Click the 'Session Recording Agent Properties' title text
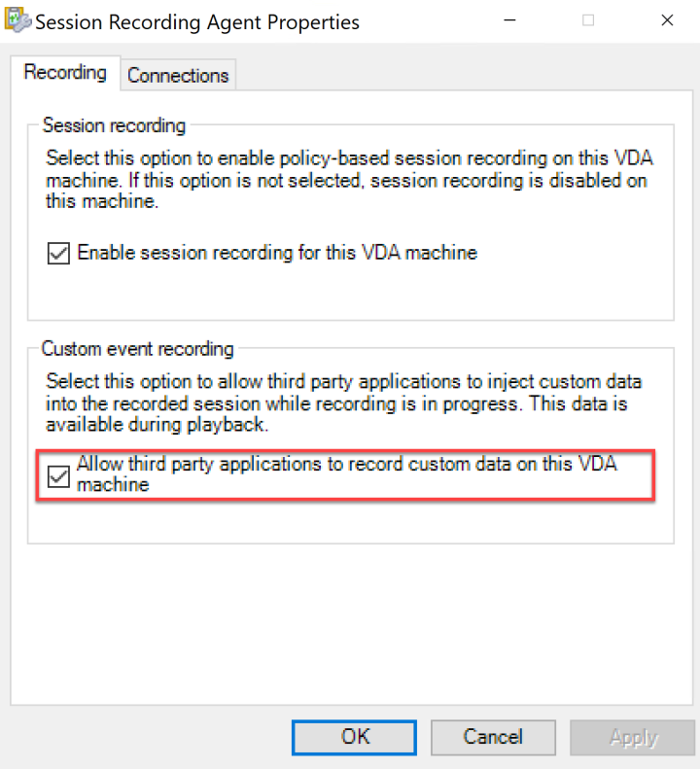Image resolution: width=700 pixels, height=769 pixels. click(x=197, y=21)
